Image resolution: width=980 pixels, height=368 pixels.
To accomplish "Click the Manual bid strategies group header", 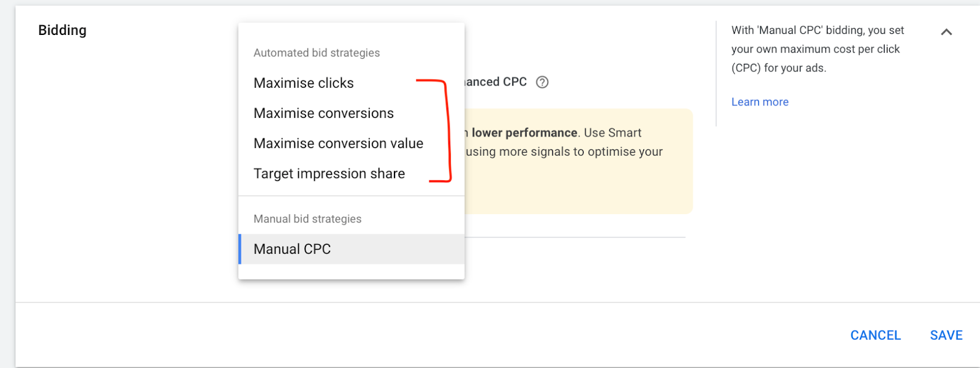I will point(307,219).
